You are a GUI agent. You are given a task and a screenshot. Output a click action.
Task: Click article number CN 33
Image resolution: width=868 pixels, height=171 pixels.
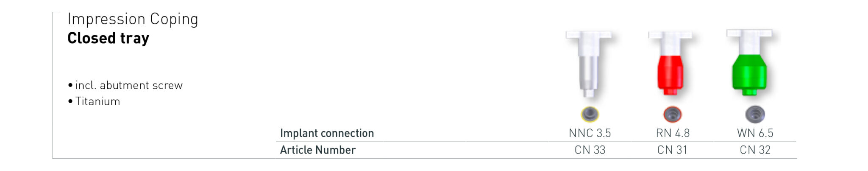pos(590,150)
